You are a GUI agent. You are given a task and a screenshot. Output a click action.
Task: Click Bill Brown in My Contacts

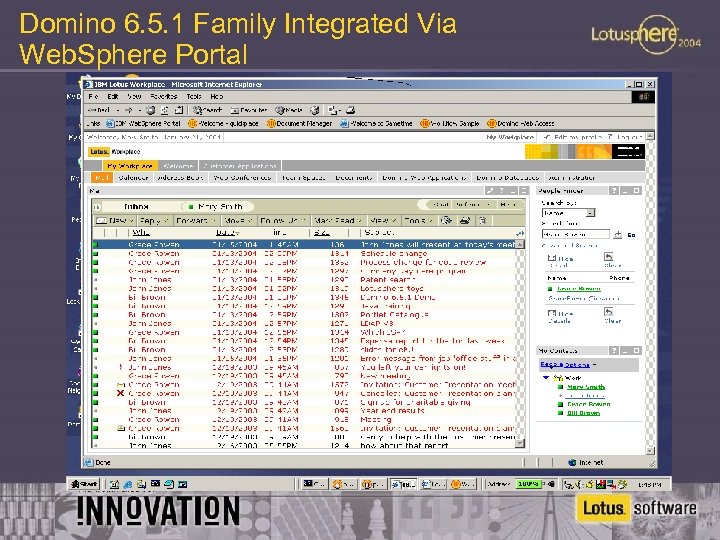pyautogui.click(x=584, y=413)
